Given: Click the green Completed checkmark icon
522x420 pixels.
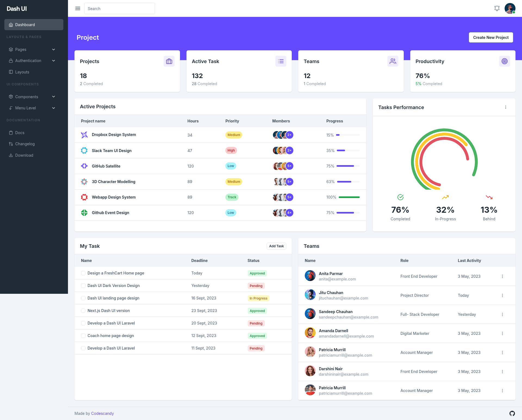Looking at the screenshot, I should [400, 197].
